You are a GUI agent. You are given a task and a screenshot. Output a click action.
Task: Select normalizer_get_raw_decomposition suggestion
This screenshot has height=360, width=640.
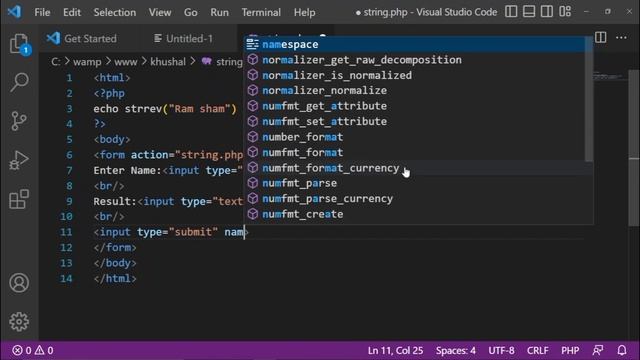coord(414,60)
